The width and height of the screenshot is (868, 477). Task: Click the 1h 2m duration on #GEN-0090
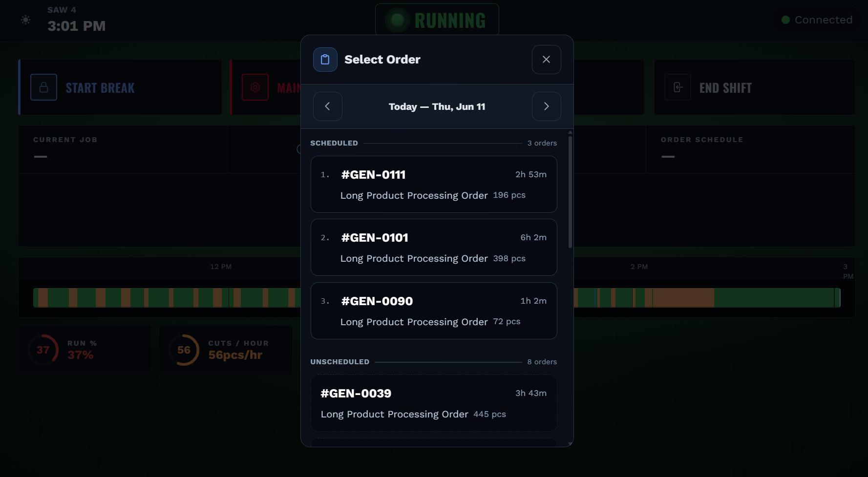coord(533,301)
